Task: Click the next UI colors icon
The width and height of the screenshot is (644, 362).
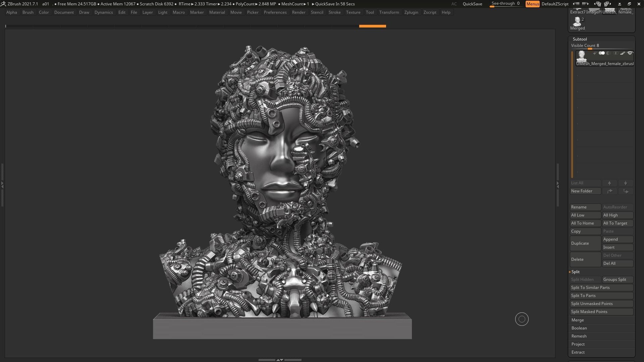Action: point(586,4)
